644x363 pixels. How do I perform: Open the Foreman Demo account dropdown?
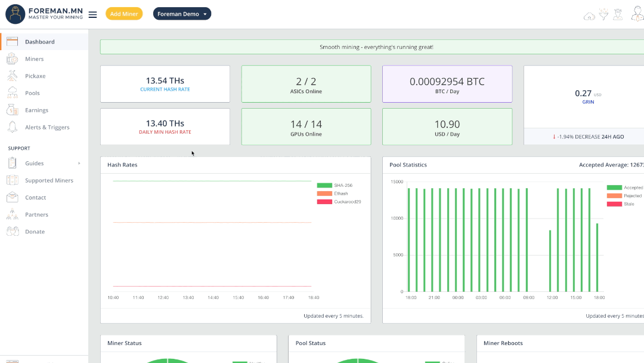pos(182,14)
